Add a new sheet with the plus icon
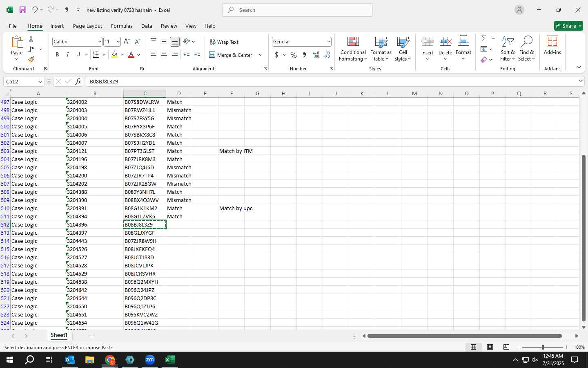 [x=92, y=336]
